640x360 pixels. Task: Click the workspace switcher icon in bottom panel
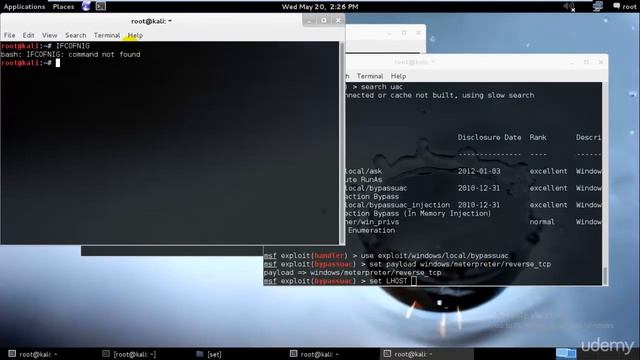[566, 353]
